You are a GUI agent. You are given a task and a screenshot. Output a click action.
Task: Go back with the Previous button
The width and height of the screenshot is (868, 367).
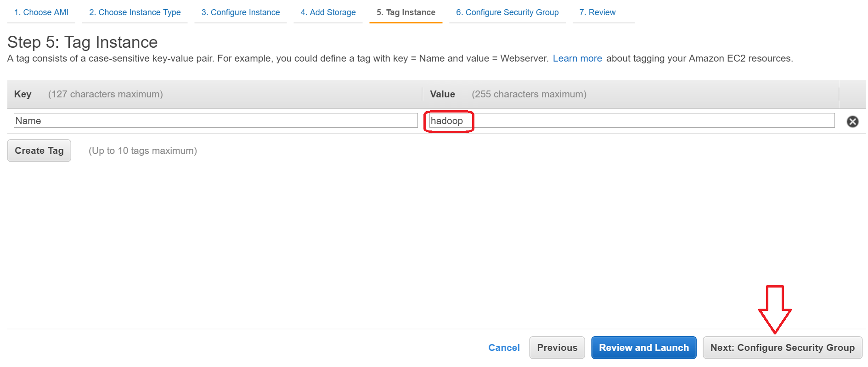[557, 348]
